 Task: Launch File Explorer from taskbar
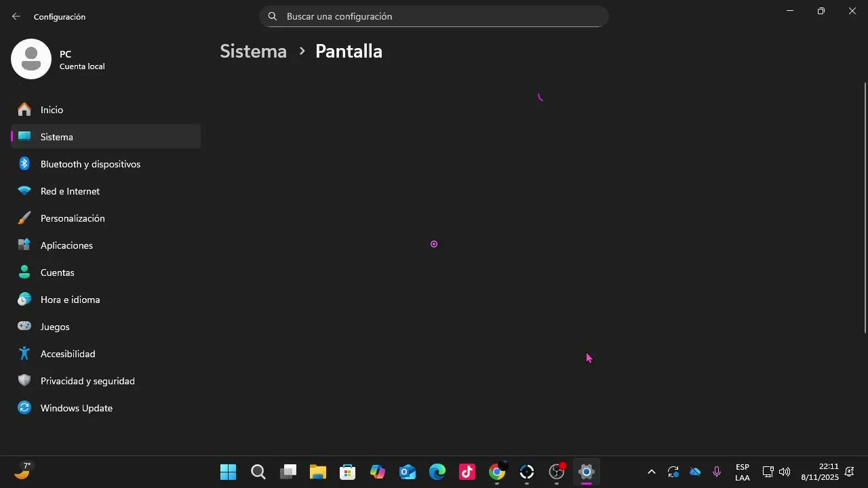[318, 472]
